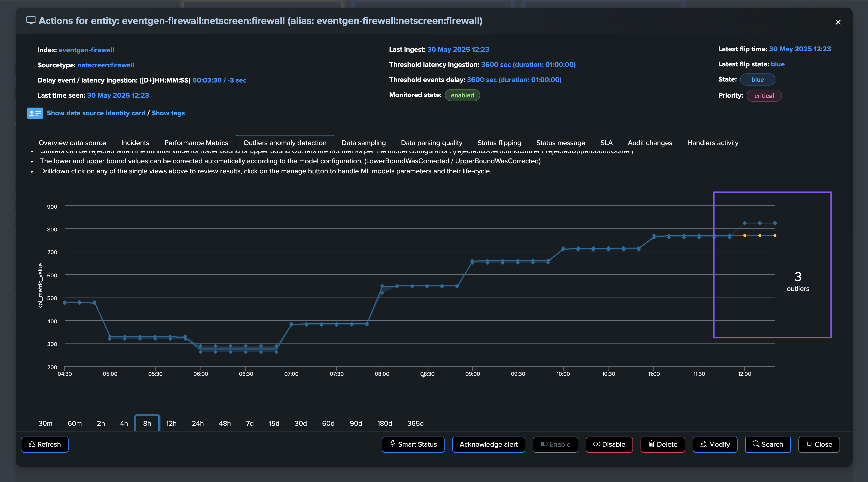
Task: Click the trash Delete button
Action: (x=662, y=444)
